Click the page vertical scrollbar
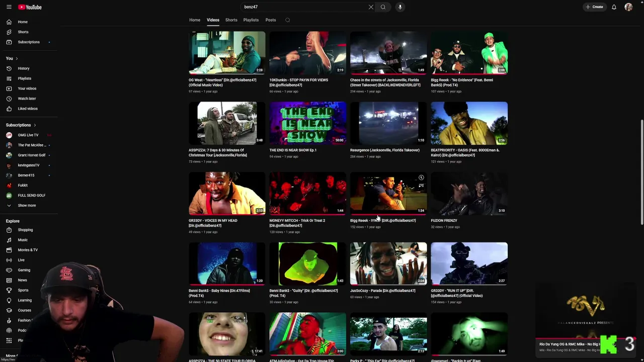The width and height of the screenshot is (644, 362). 641,172
